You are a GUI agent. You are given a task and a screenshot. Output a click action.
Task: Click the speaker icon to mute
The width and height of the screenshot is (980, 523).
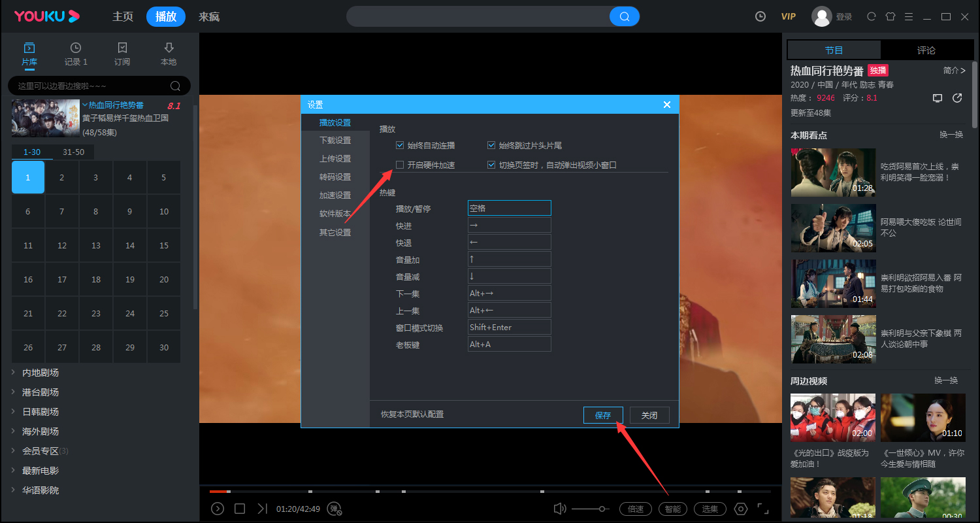(560, 509)
